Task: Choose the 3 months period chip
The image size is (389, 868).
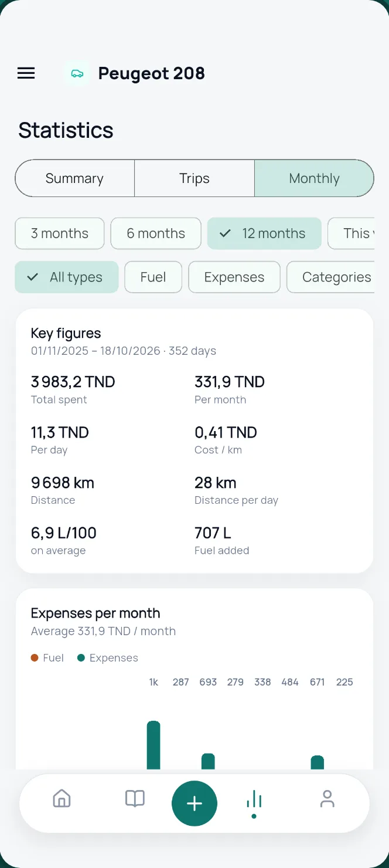Action: [60, 233]
